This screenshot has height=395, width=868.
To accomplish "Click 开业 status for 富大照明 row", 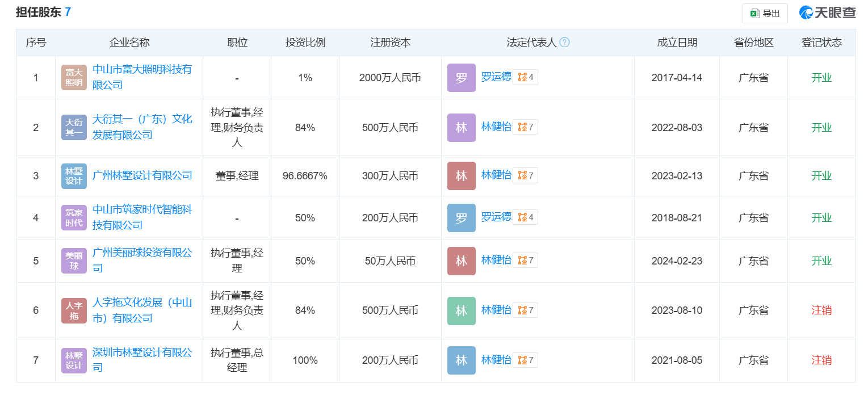I will 821,78.
